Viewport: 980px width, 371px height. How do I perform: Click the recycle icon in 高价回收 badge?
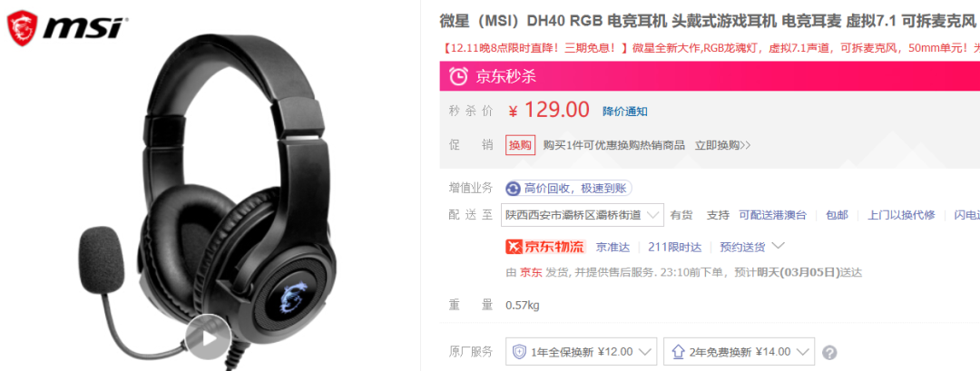pos(513,188)
